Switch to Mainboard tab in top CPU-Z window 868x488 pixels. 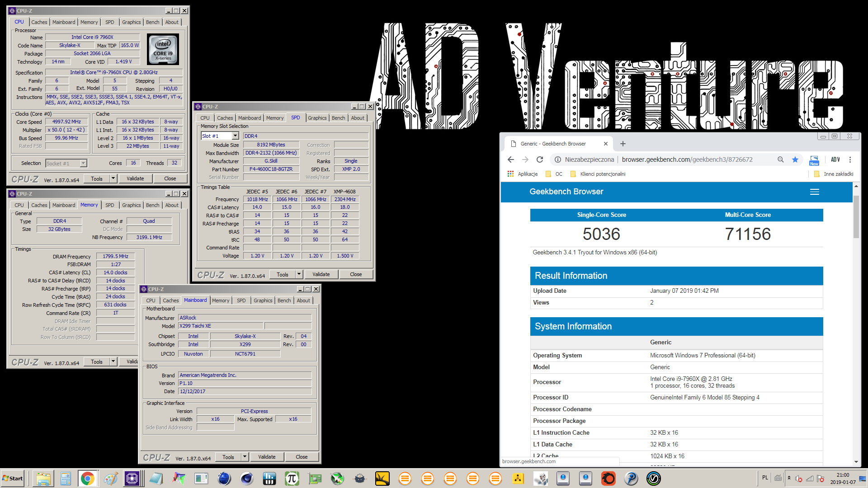[x=64, y=22]
